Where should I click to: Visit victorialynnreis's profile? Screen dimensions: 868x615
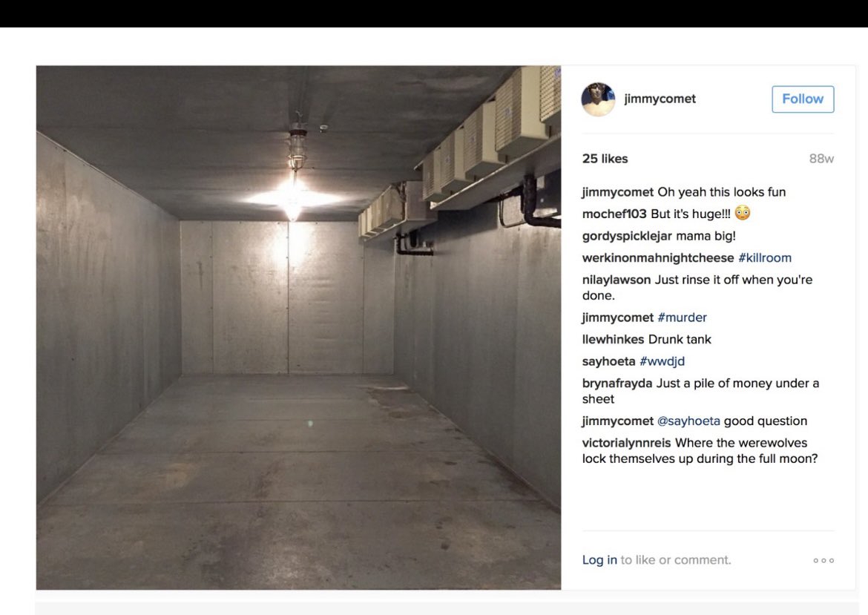coord(626,443)
